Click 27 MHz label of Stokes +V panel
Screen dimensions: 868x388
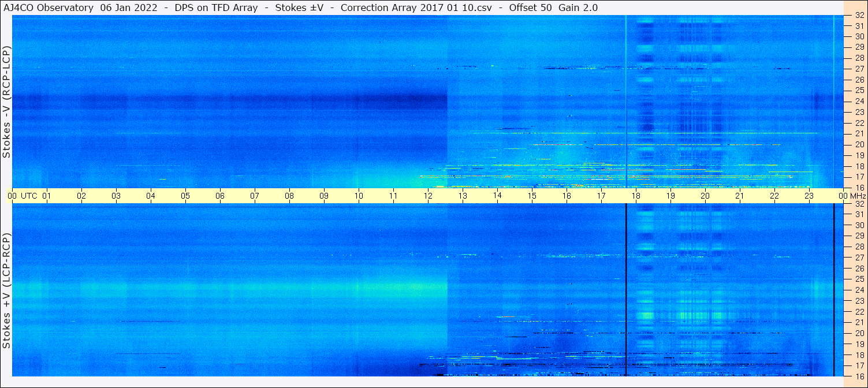click(x=859, y=258)
